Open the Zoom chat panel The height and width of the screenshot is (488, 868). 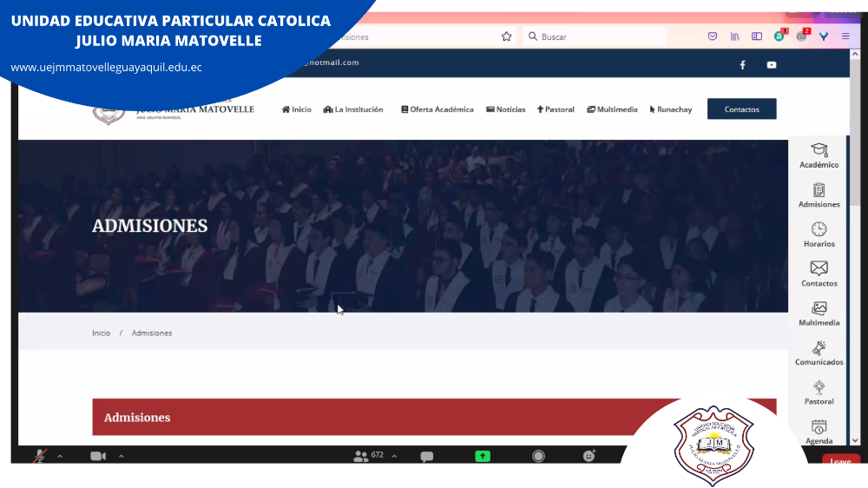(x=426, y=457)
